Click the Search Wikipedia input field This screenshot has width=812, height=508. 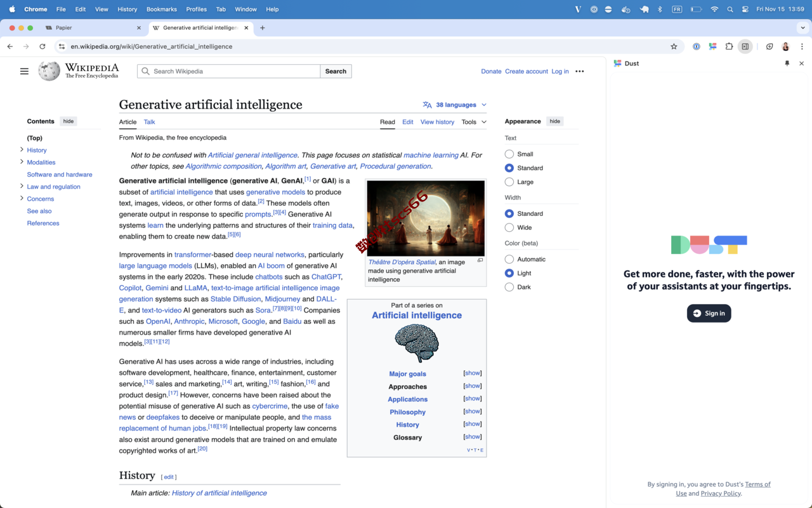(x=229, y=71)
